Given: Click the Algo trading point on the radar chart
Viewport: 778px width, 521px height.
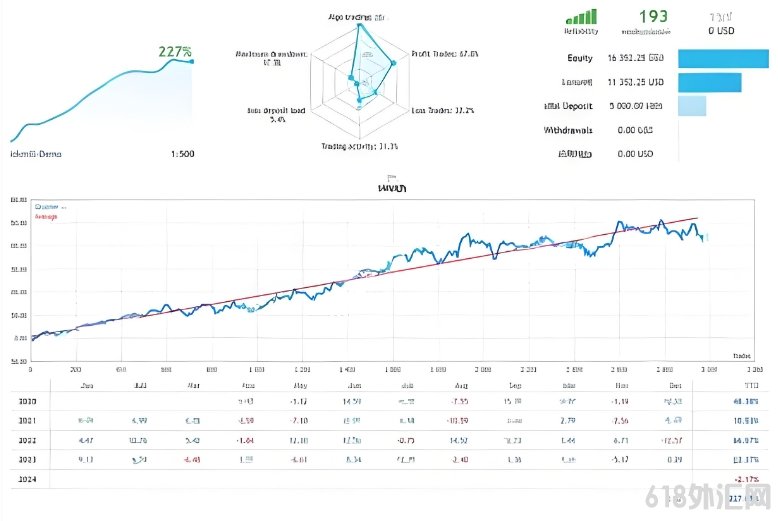Looking at the screenshot, I should coord(360,25).
